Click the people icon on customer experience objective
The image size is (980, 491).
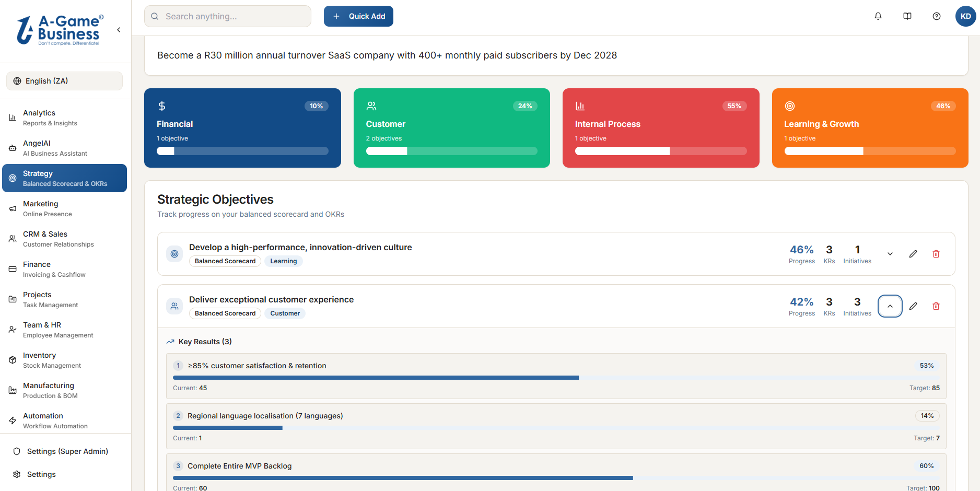(174, 306)
